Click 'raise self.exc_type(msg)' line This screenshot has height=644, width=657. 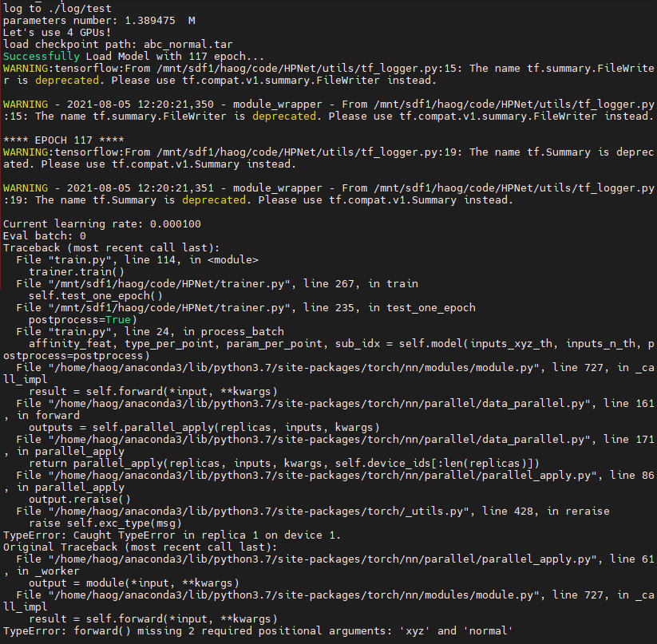click(105, 523)
